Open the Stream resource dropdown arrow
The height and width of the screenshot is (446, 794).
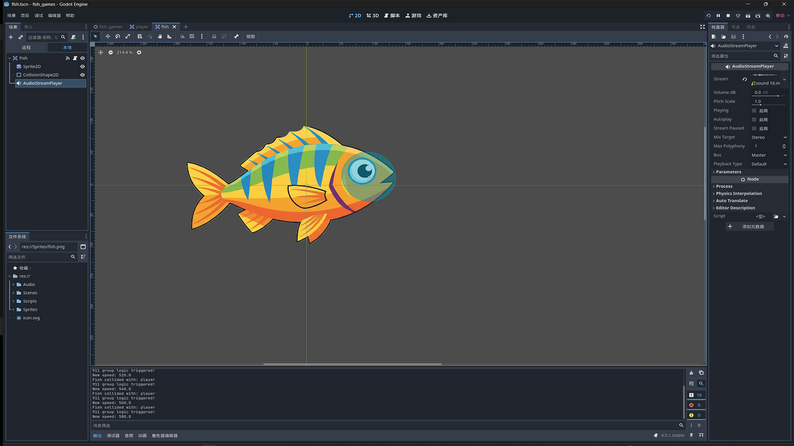pos(784,79)
